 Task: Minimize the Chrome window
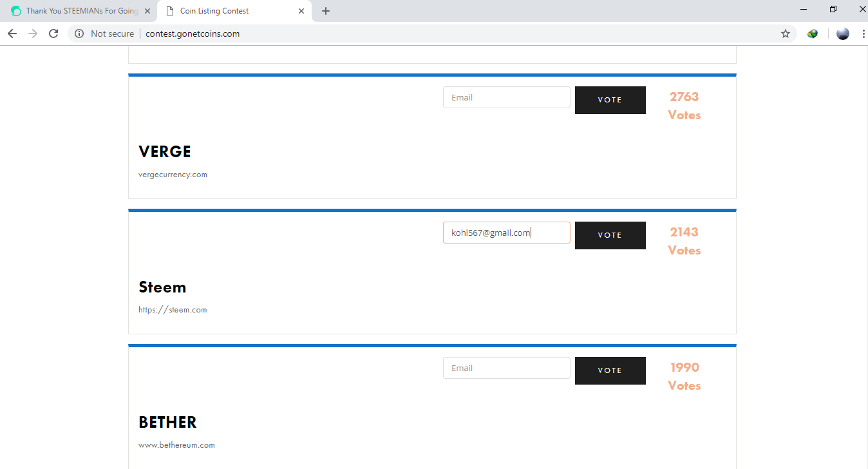pos(804,9)
